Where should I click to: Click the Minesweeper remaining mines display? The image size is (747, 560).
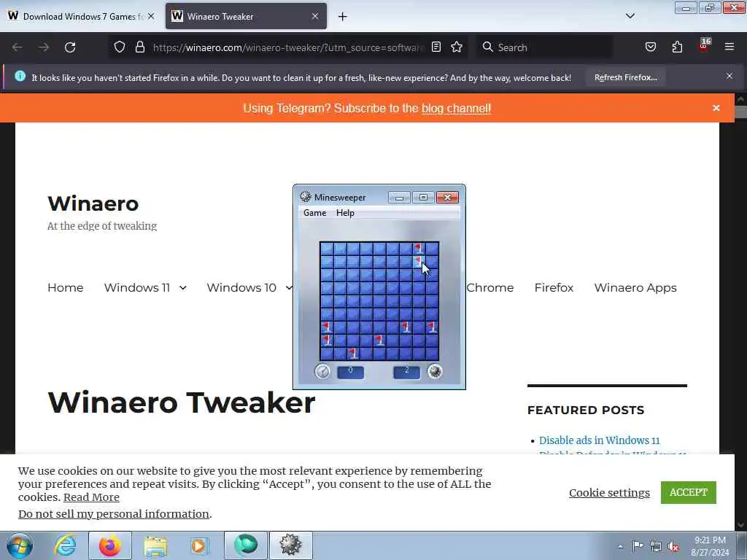406,372
